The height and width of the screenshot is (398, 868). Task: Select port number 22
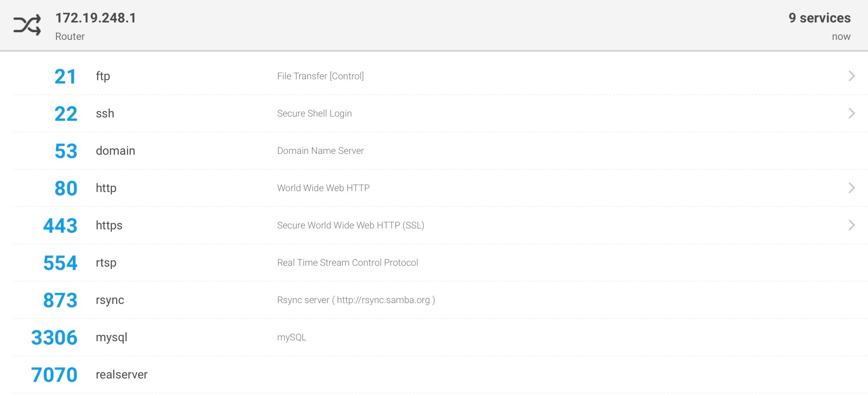click(66, 114)
